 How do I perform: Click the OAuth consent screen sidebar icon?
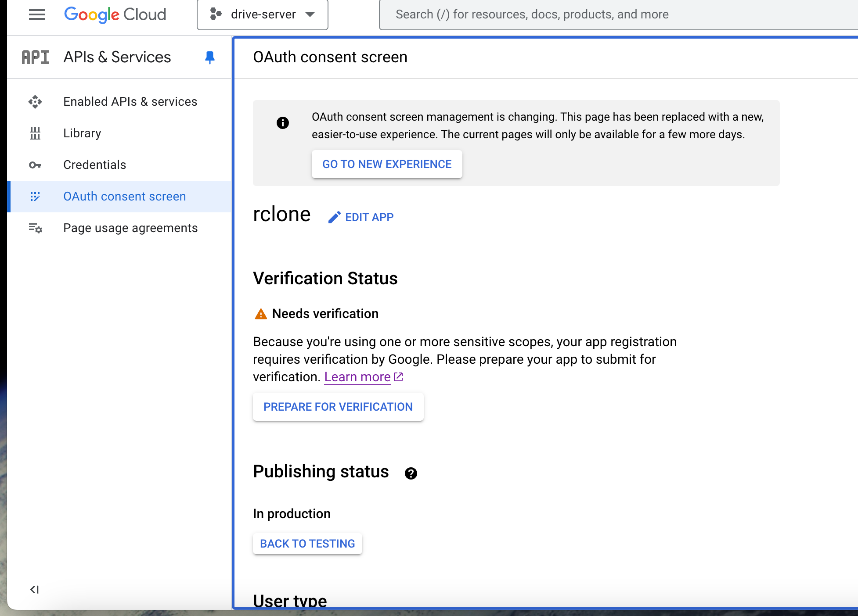pyautogui.click(x=35, y=197)
